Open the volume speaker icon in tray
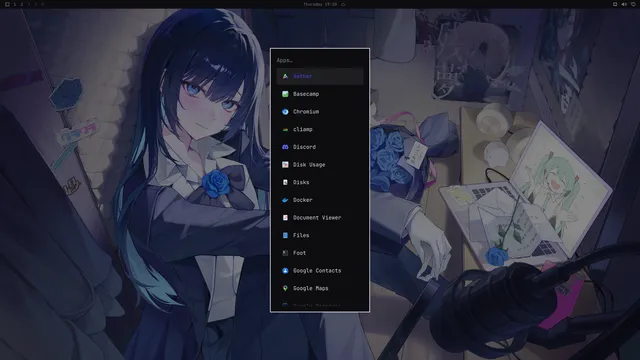 click(624, 4)
